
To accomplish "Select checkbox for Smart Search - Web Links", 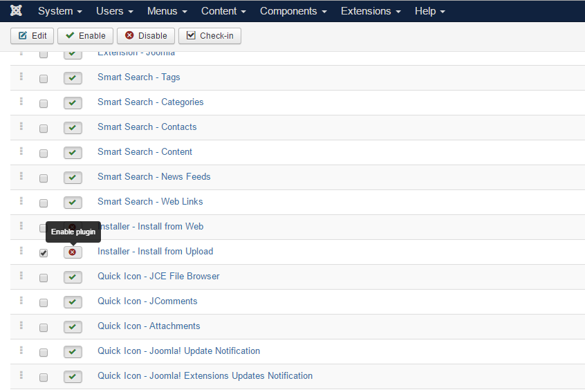I will point(44,203).
